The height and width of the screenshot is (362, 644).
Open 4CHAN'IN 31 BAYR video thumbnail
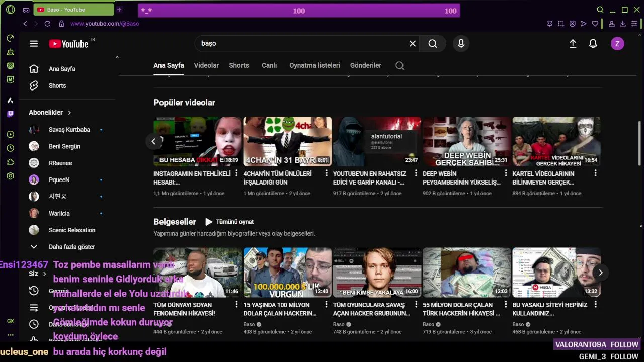(287, 141)
